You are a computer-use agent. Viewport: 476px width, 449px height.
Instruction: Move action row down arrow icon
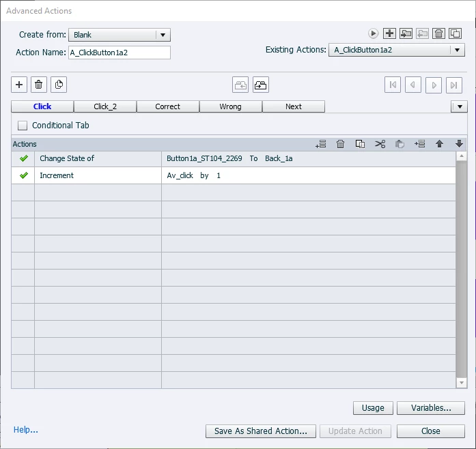coord(459,144)
